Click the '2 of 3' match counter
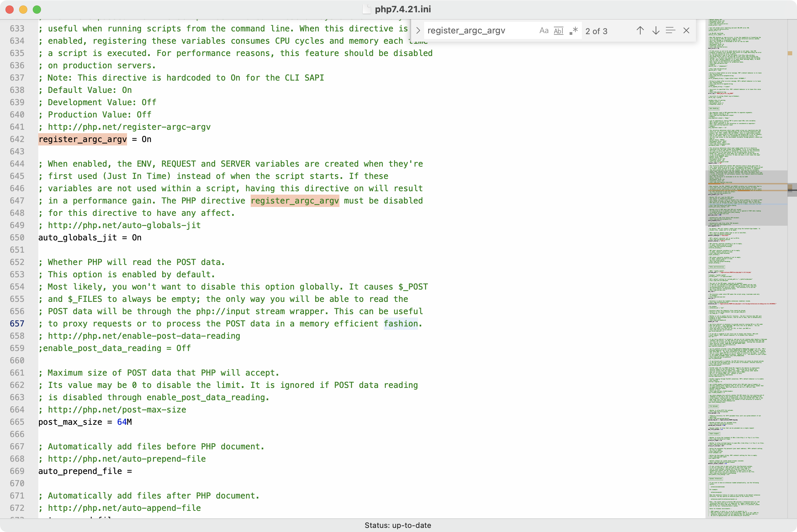The height and width of the screenshot is (532, 797). [597, 31]
